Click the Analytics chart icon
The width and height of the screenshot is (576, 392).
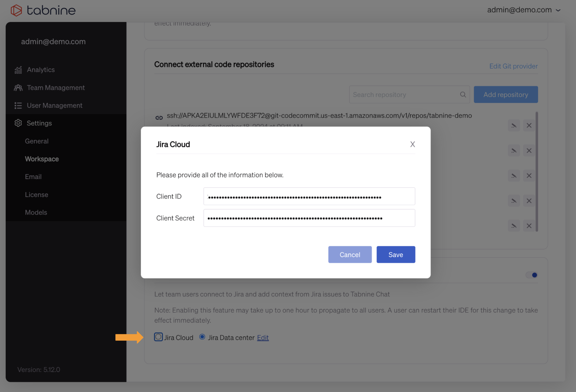click(x=18, y=70)
